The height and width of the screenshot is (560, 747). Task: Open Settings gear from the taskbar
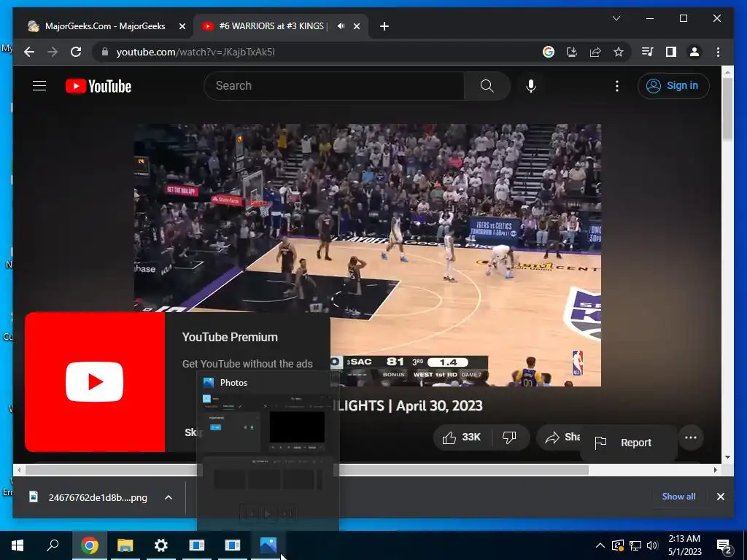pyautogui.click(x=161, y=545)
